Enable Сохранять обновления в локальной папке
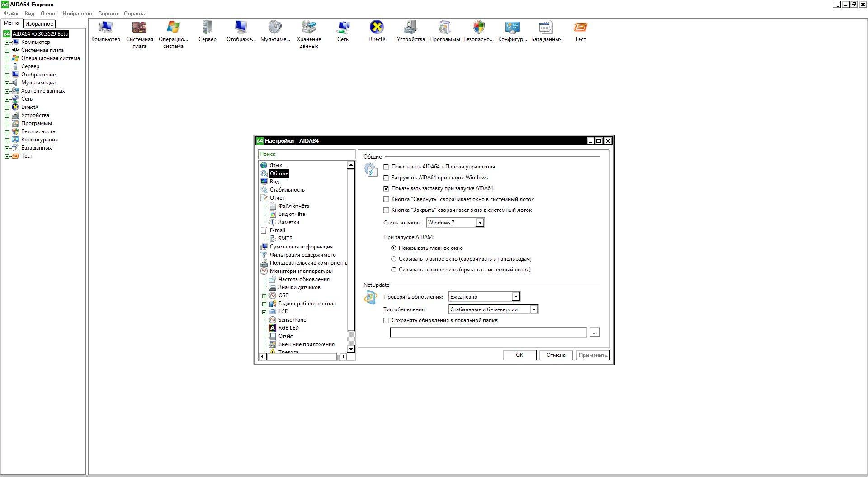868x477 pixels. 386,320
